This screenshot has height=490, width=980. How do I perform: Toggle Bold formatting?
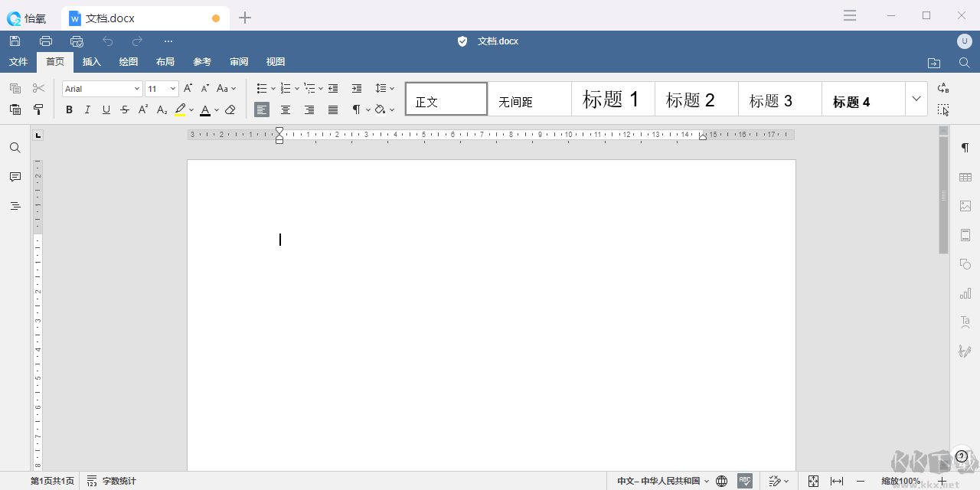[69, 109]
